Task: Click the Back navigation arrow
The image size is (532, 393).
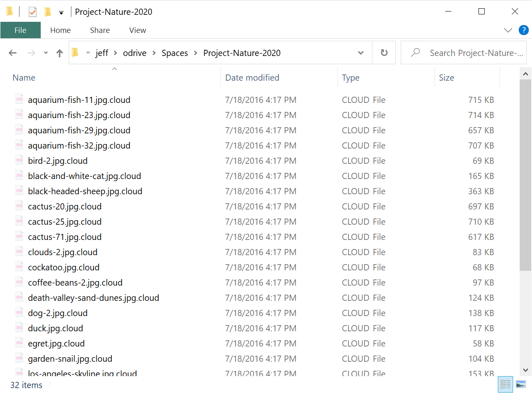Action: 13,53
